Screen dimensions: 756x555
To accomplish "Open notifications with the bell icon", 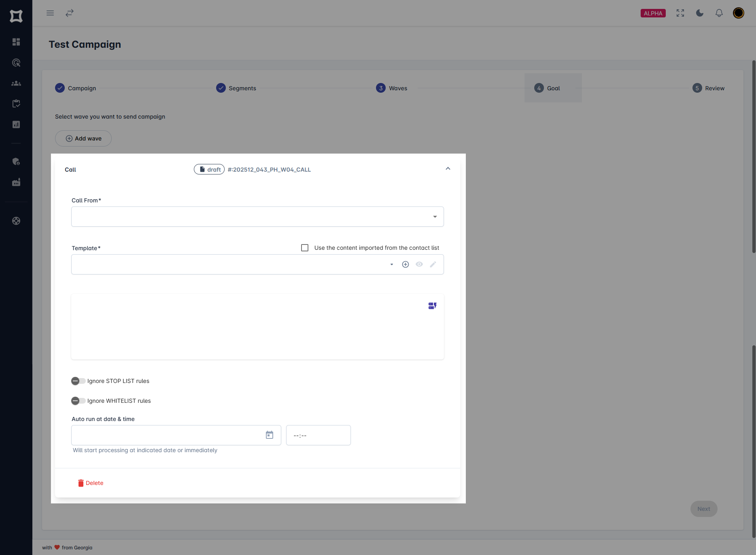I will tap(719, 13).
